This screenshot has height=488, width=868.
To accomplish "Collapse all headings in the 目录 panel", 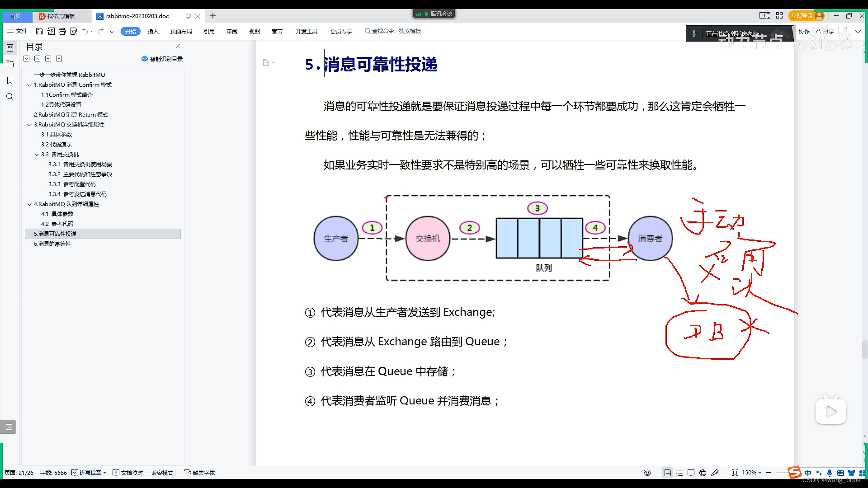I will 59,59.
